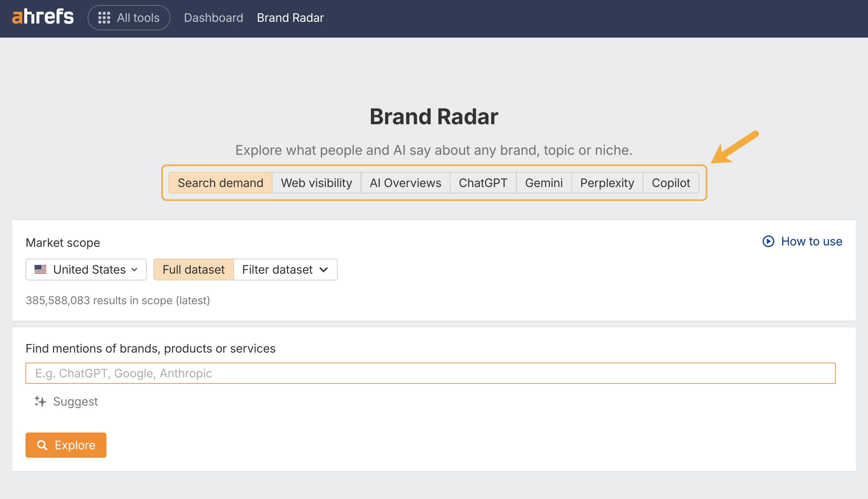Click the Market scope label
The width and height of the screenshot is (868, 499).
point(63,243)
